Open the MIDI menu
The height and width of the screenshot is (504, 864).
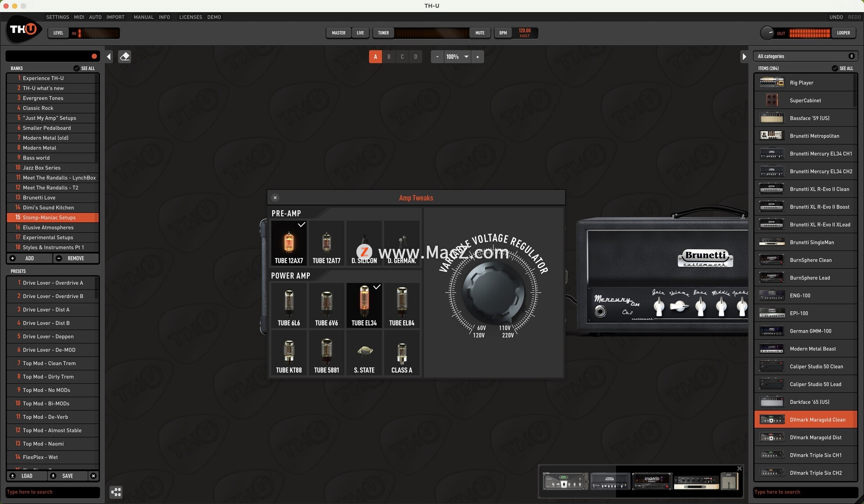79,17
